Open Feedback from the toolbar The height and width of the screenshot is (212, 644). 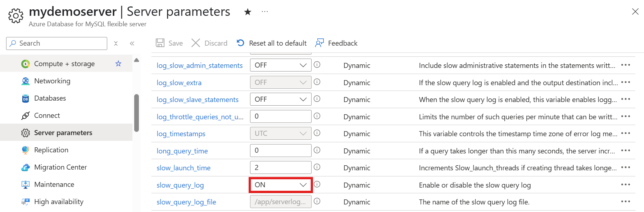336,43
